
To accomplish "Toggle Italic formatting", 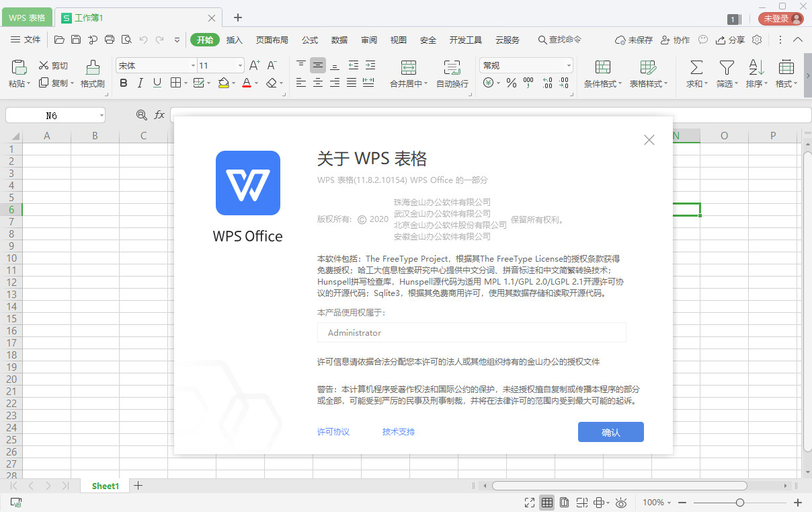I will click(x=140, y=83).
